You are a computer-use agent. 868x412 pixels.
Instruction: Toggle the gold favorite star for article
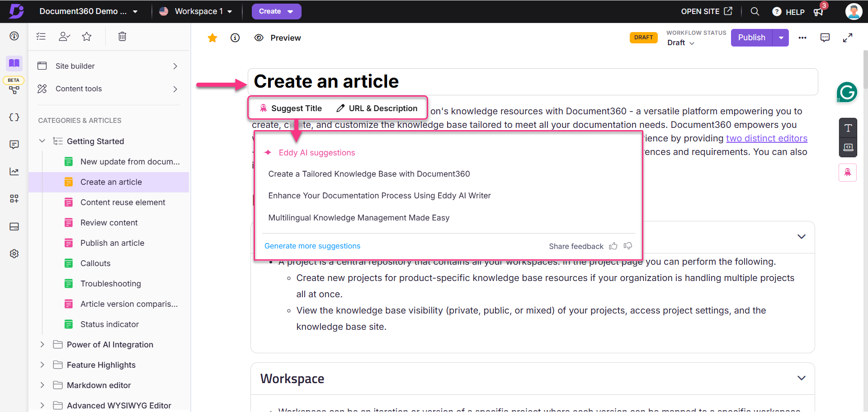click(x=212, y=38)
